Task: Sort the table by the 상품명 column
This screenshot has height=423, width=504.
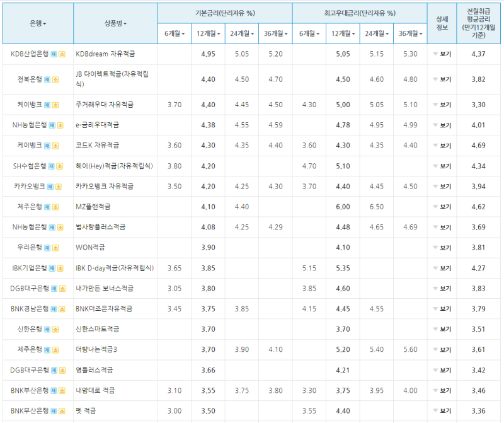Action: (x=115, y=23)
